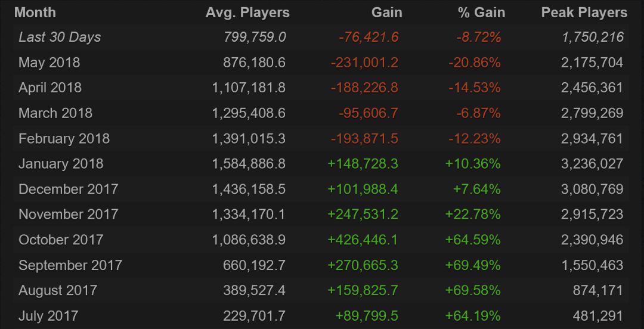
Task: Select the May 2018 month cell
Action: [49, 63]
